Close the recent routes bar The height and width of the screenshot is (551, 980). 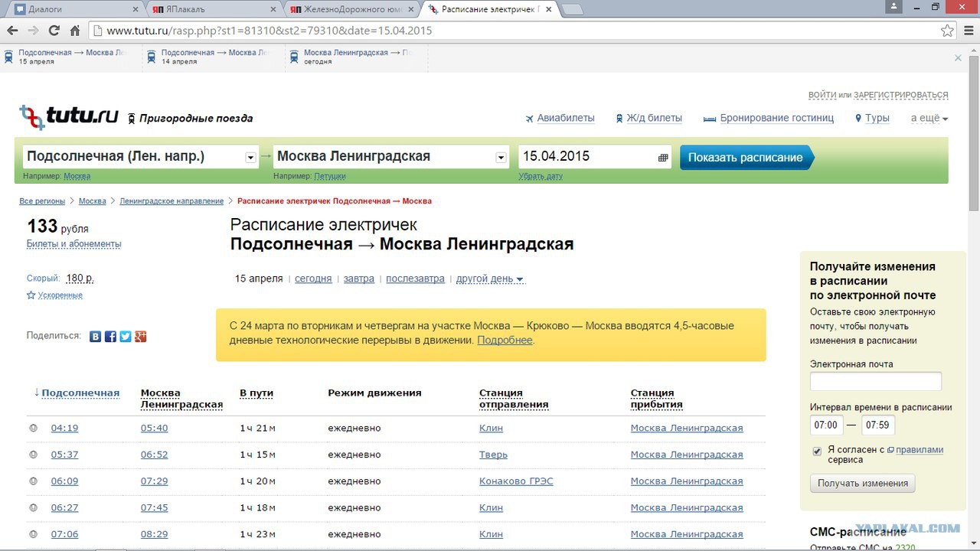(x=957, y=57)
